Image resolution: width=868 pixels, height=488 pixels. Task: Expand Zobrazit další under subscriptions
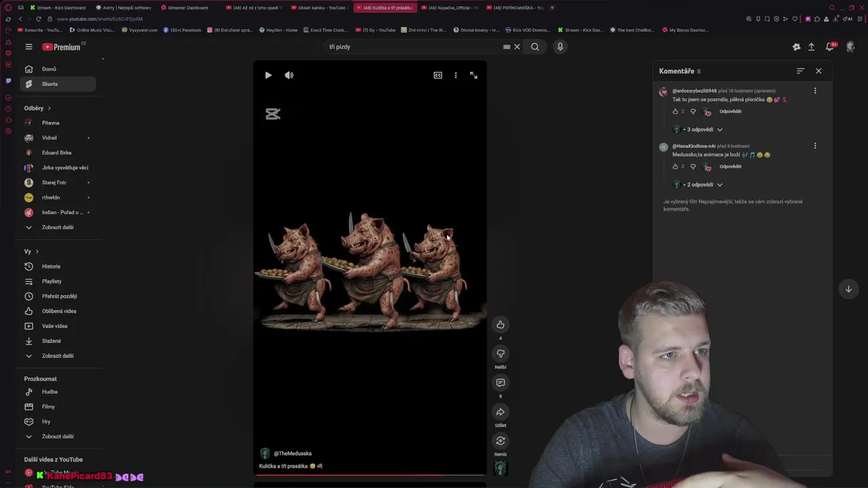coord(58,227)
